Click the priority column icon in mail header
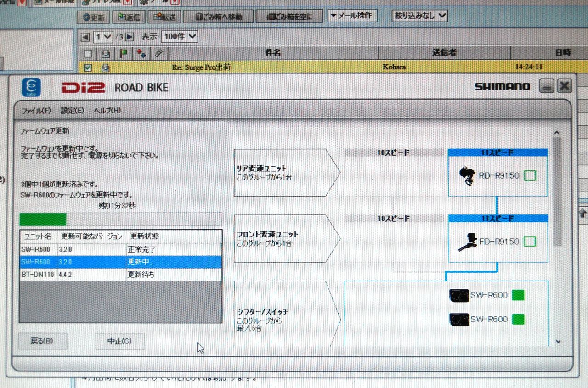This screenshot has width=588, height=388. tap(141, 53)
